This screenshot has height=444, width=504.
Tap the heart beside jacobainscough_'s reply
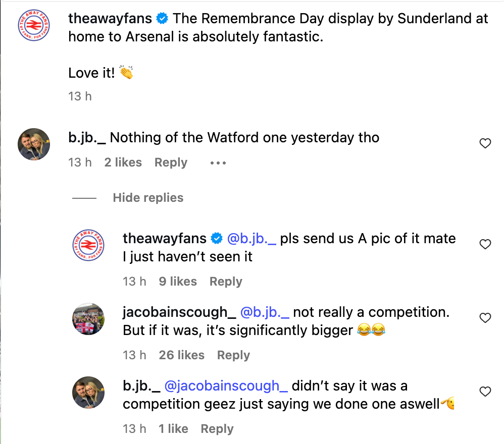485,318
